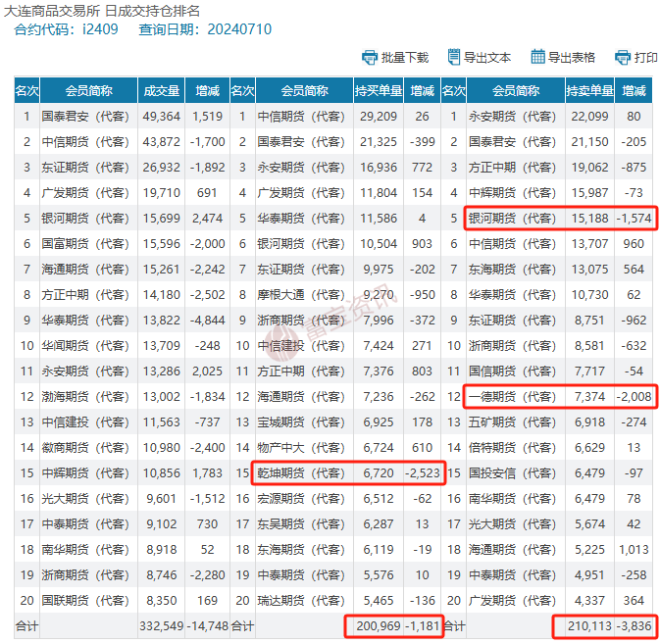Select 渤海期货（代客） member name
This screenshot has height=644, width=660.
point(85,397)
